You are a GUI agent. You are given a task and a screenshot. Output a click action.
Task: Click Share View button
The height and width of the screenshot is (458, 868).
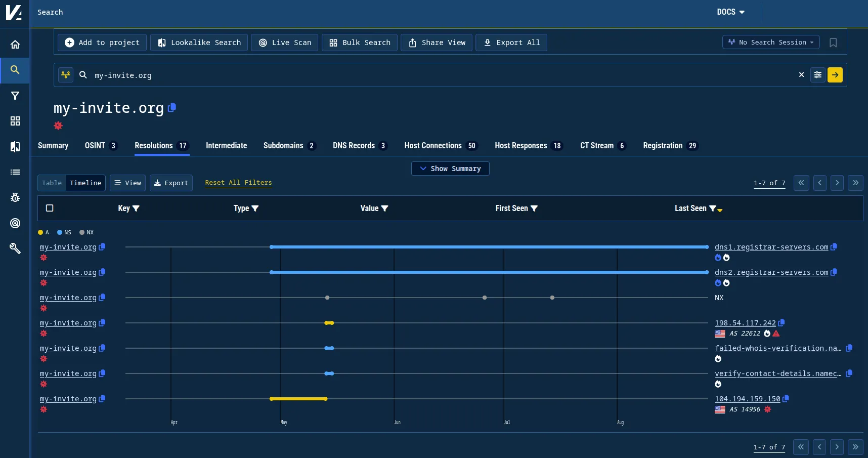coord(437,43)
